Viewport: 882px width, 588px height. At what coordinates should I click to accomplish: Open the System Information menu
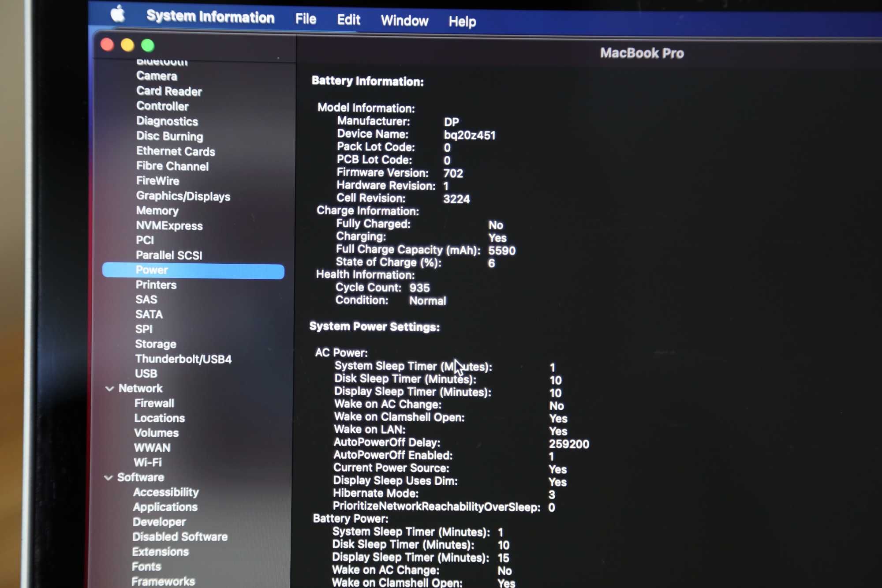pos(210,17)
